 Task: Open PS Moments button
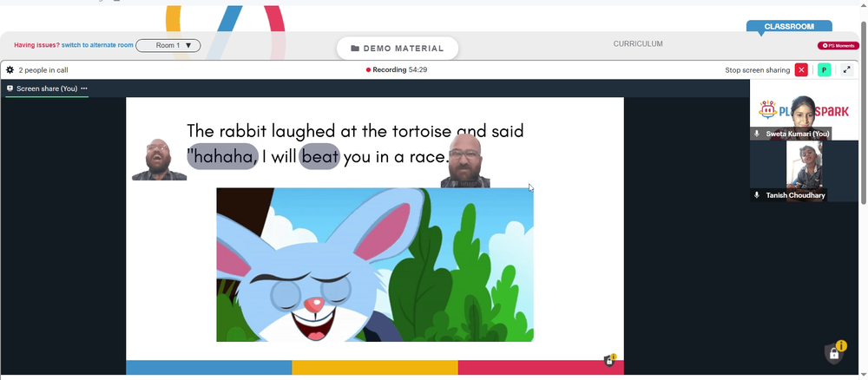(x=838, y=45)
